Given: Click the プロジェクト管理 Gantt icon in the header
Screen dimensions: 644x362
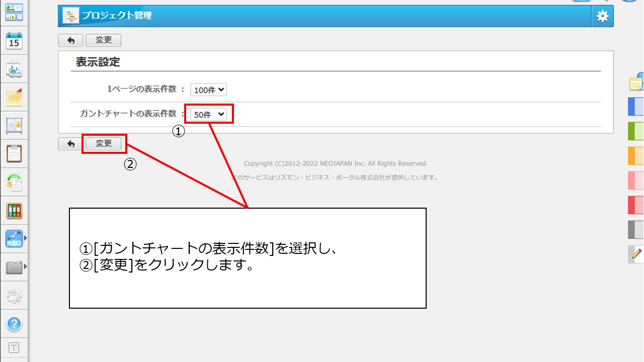Looking at the screenshot, I should pyautogui.click(x=70, y=16).
